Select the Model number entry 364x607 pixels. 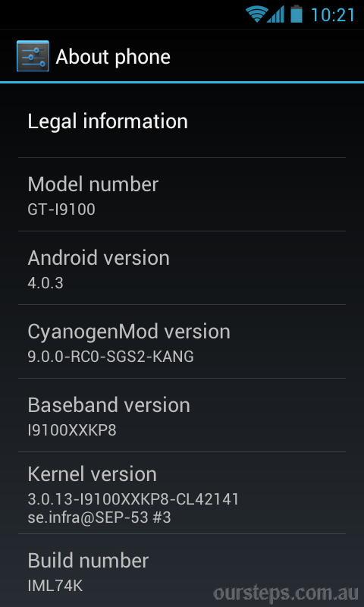click(x=182, y=194)
